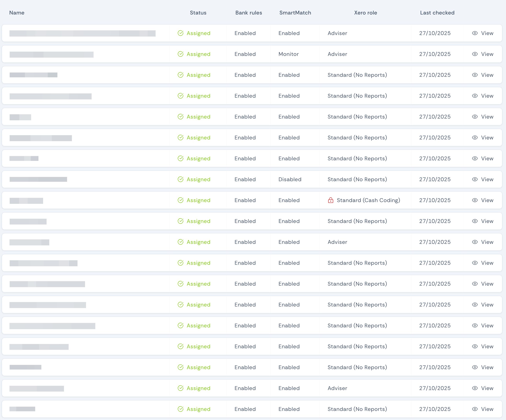Click the green Assigned check icon in first row
The width and height of the screenshot is (506, 420).
tap(181, 33)
